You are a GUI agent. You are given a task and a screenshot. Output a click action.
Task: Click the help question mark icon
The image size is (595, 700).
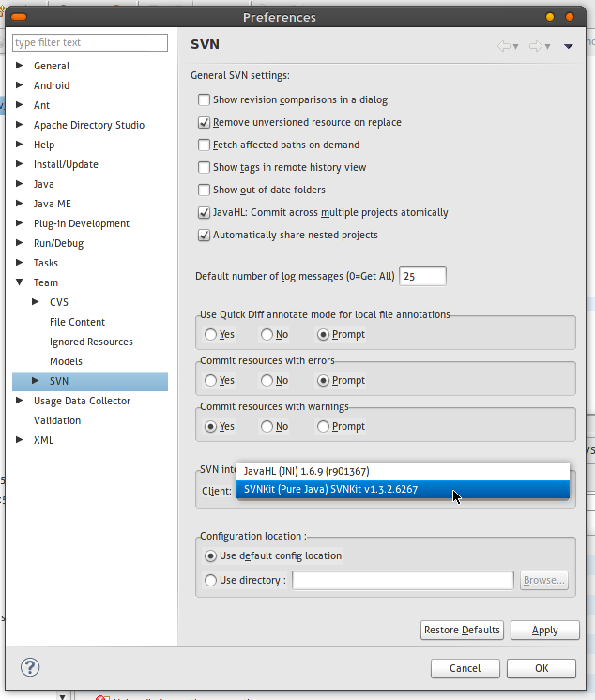pyautogui.click(x=29, y=667)
